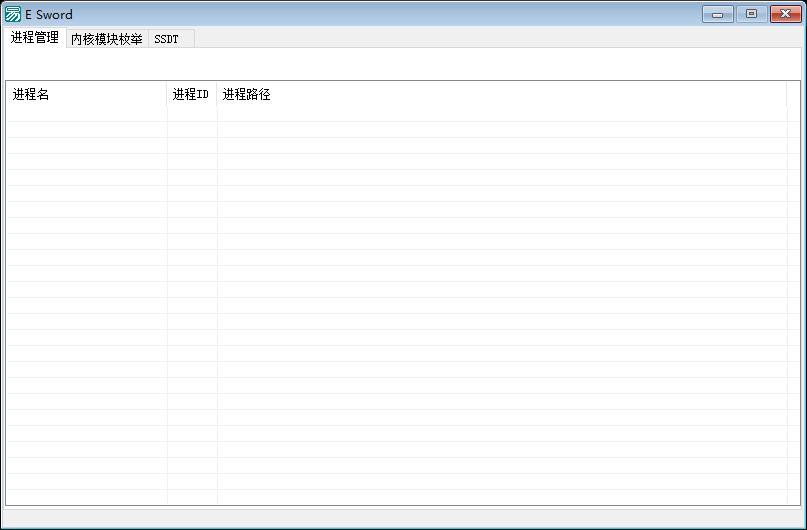Select the first empty row under 进程名

(85, 114)
